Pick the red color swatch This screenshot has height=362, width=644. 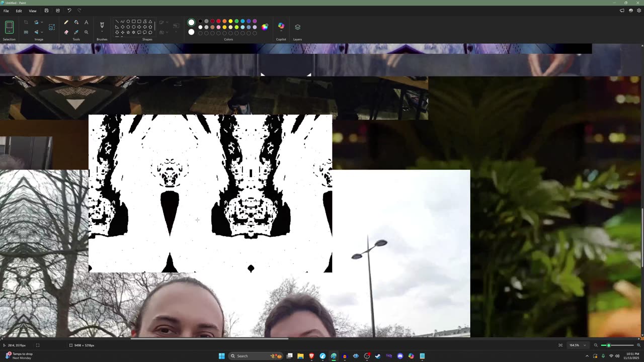coord(218,21)
